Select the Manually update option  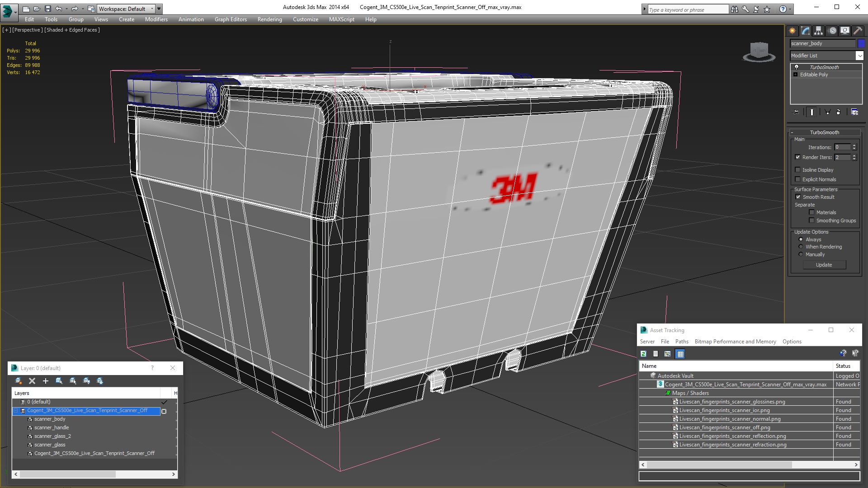(801, 254)
